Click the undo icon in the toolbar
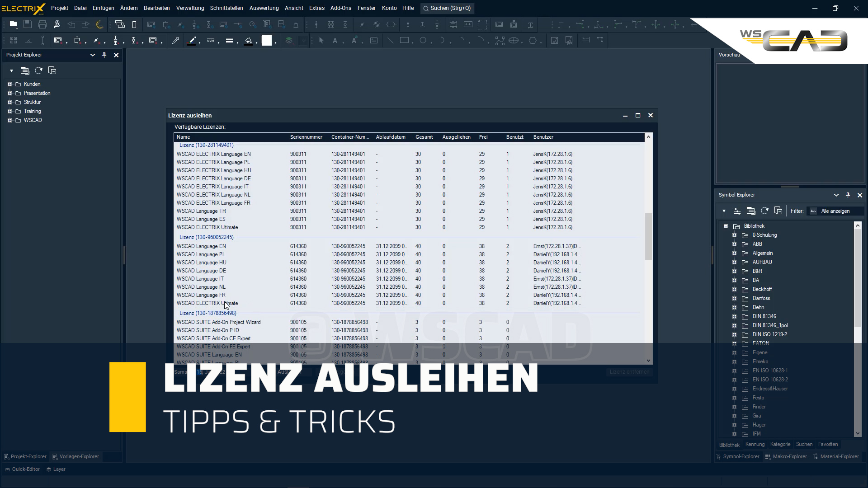868x488 pixels. (71, 24)
